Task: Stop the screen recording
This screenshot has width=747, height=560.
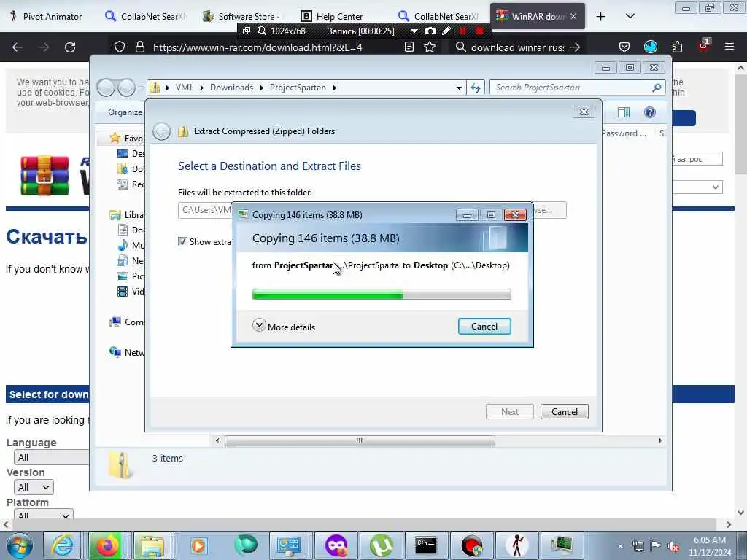Action: click(480, 31)
